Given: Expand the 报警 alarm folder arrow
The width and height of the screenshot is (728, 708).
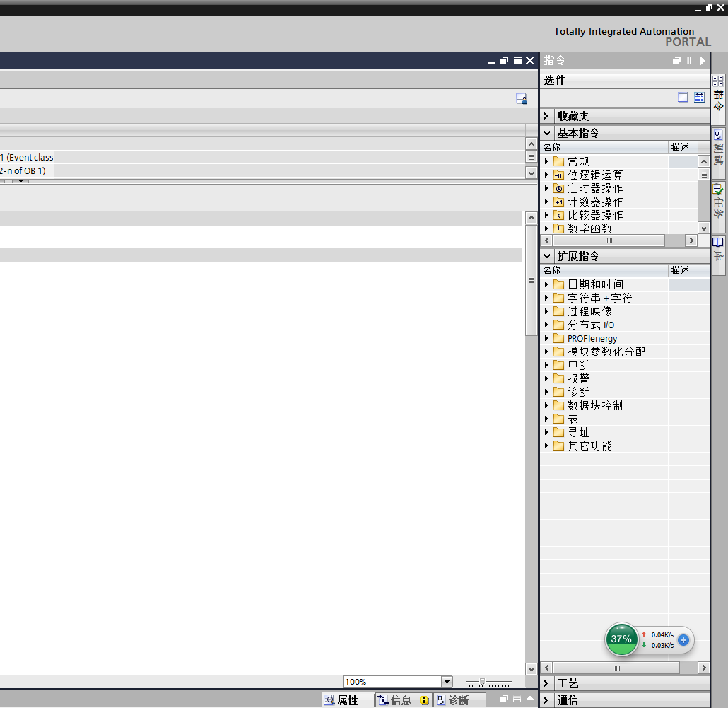Looking at the screenshot, I should pyautogui.click(x=546, y=378).
